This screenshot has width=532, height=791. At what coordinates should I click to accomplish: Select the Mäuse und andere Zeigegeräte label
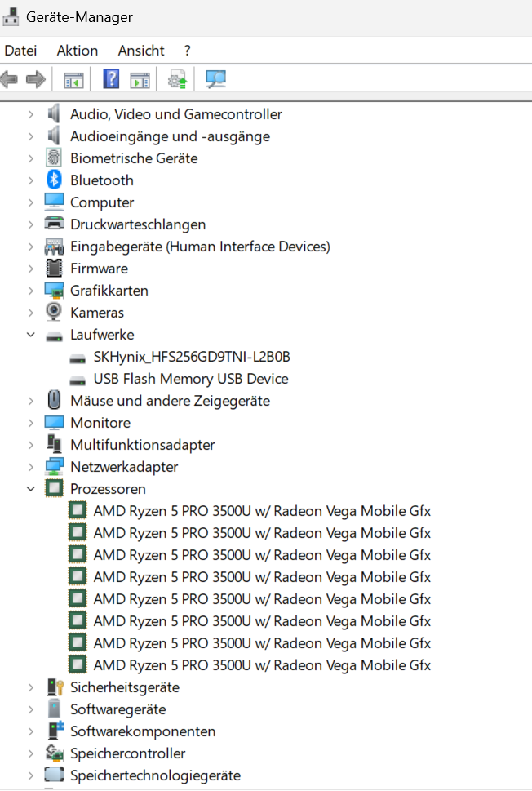coord(170,401)
